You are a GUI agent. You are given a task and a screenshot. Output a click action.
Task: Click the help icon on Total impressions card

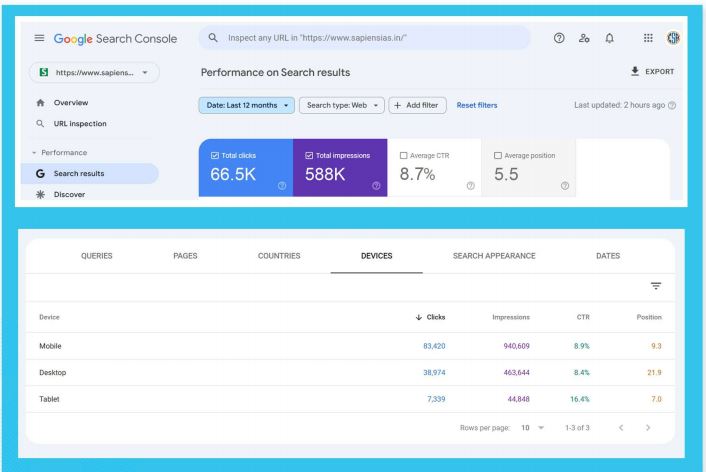coord(376,186)
